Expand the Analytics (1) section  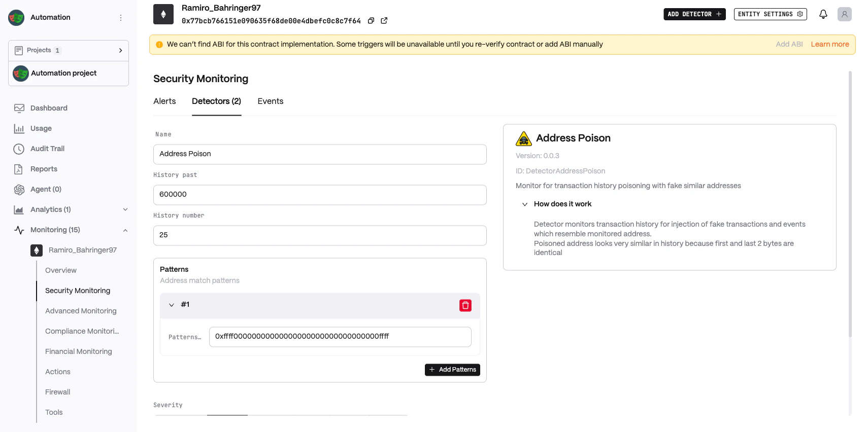125,209
